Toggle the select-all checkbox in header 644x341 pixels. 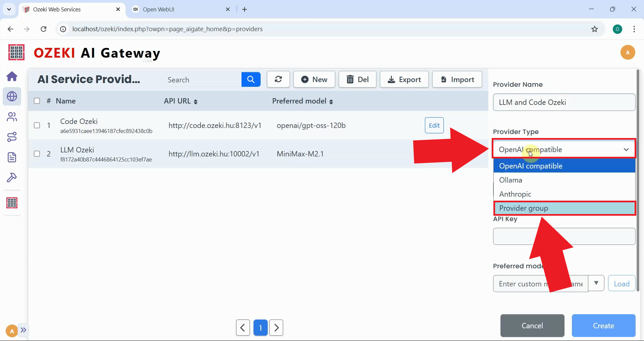point(37,101)
